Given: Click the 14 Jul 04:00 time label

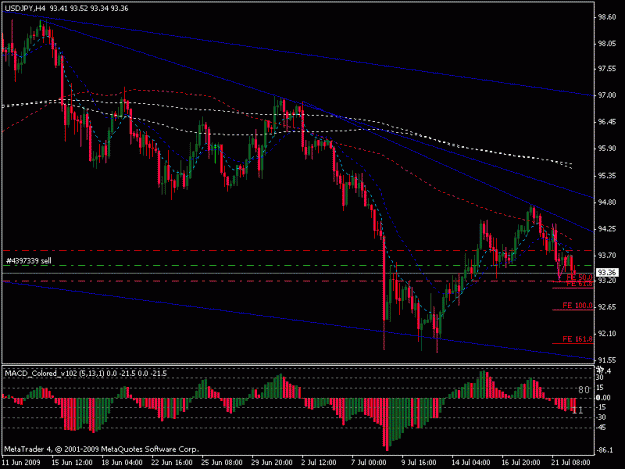Looking at the screenshot, I should [x=471, y=463].
